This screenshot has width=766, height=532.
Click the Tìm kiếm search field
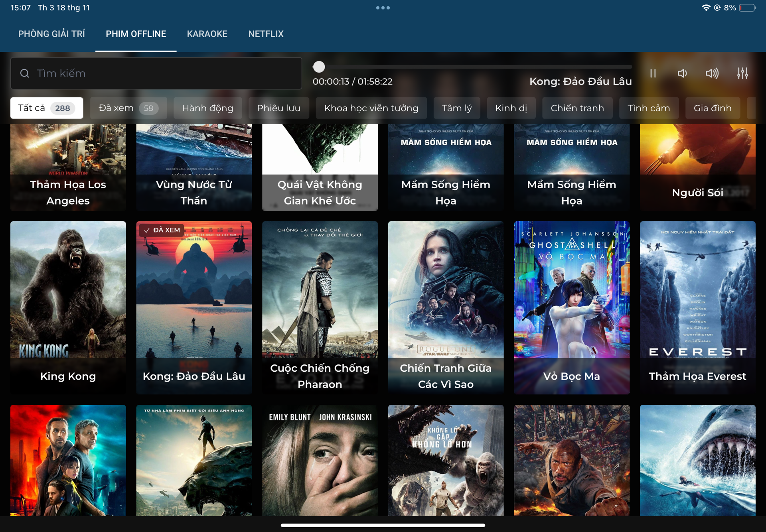(x=160, y=73)
